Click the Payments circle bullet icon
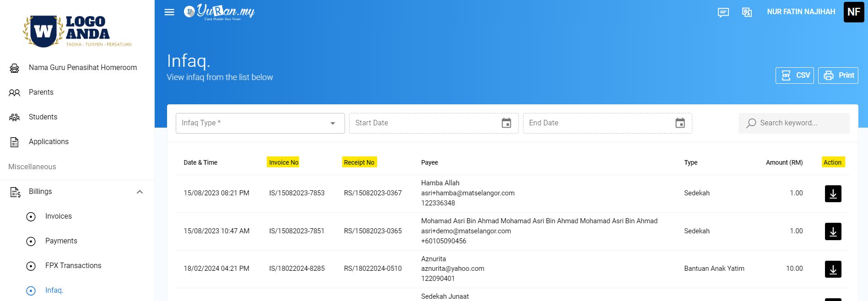Viewport: 868px width, 301px height. pos(31,242)
